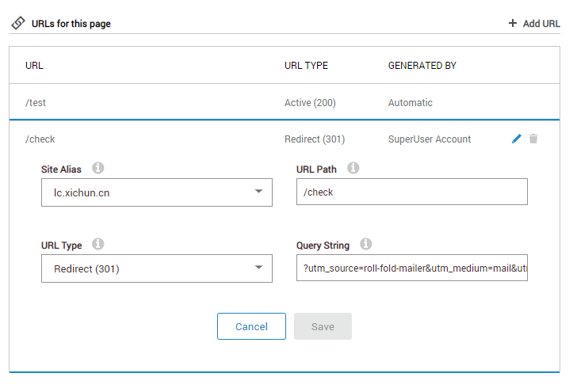The width and height of the screenshot is (573, 392).
Task: Focus the Query String input field
Action: tap(412, 268)
